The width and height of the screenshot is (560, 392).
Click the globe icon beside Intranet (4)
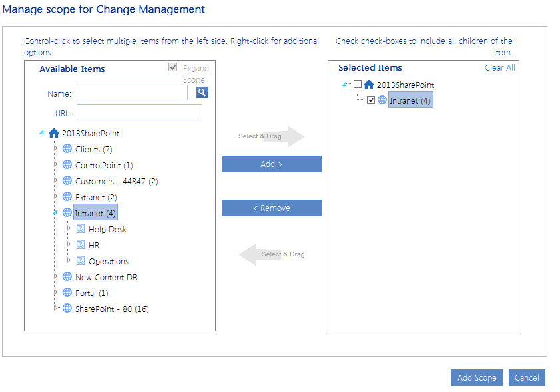[x=67, y=213]
